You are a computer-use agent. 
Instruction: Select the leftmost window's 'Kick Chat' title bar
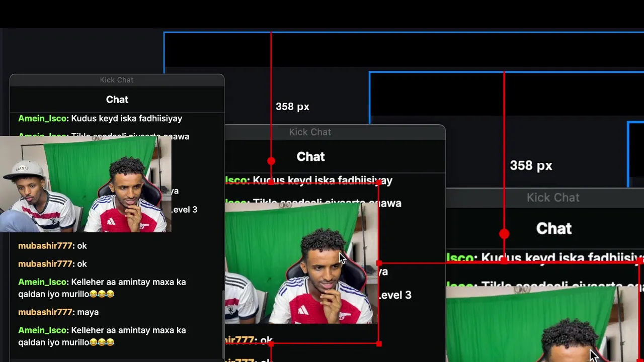click(x=117, y=80)
